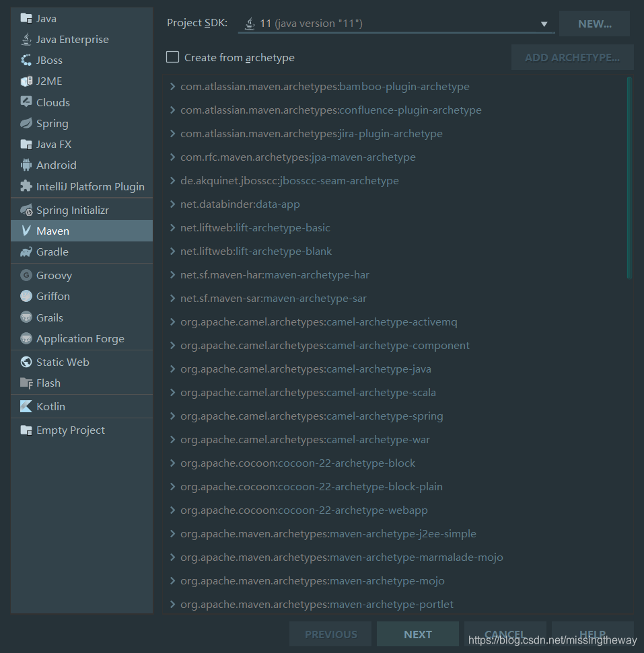Click the Flash folder icon

26,383
